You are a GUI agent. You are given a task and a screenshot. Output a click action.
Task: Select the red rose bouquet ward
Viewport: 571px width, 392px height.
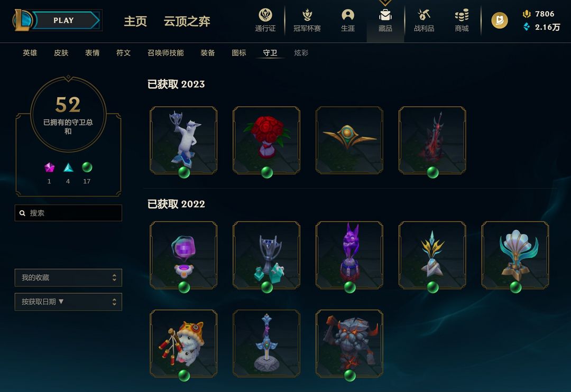click(x=266, y=140)
